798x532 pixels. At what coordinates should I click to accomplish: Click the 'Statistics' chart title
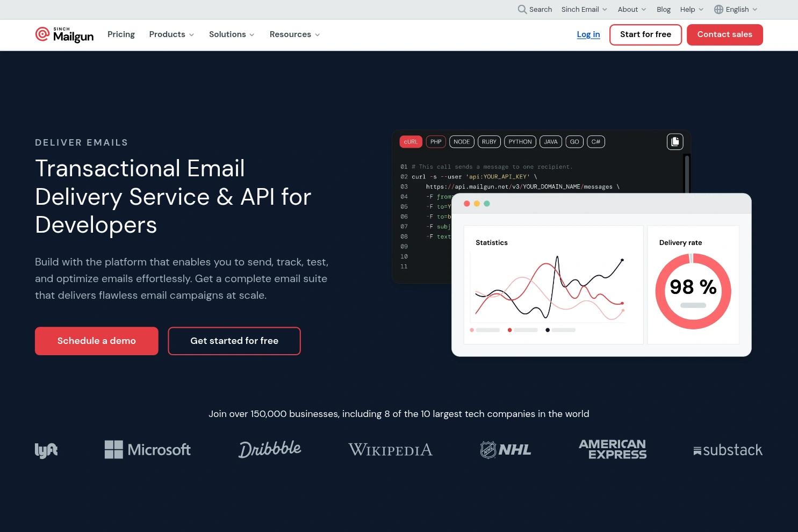coord(492,242)
